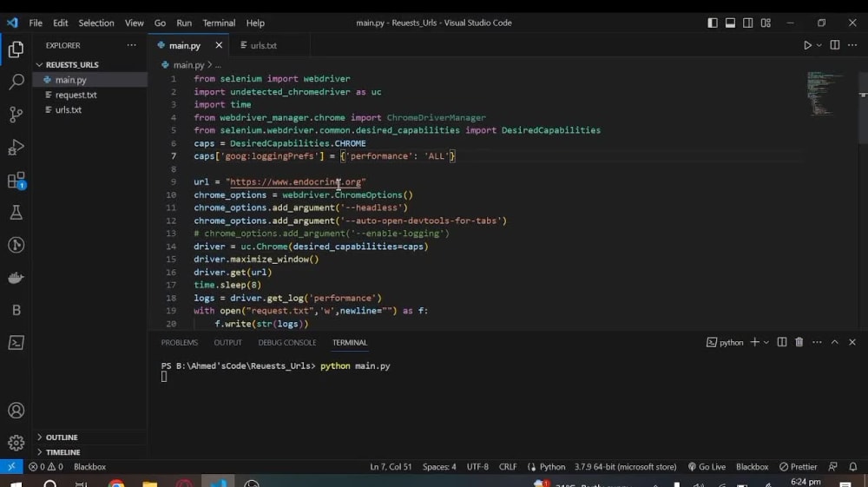868x487 pixels.
Task: Open the Manage gear icon
Action: click(16, 443)
